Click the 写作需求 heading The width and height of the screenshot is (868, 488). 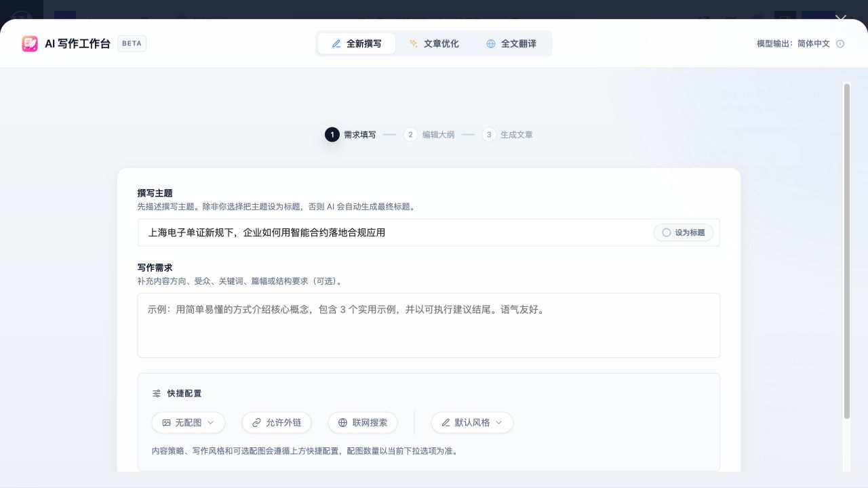click(x=155, y=268)
